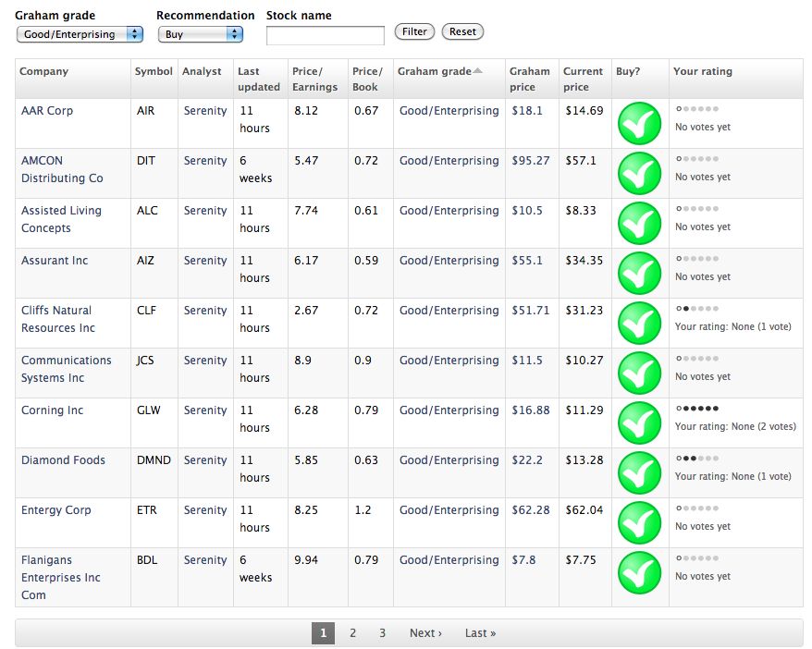
Task: Open the Assurant Inc company link
Action: click(55, 261)
